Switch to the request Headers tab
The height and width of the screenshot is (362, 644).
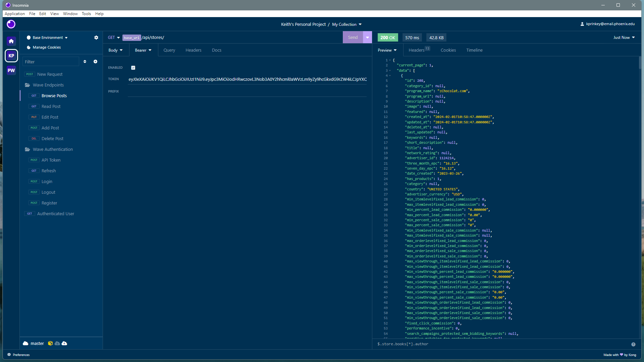(x=194, y=50)
